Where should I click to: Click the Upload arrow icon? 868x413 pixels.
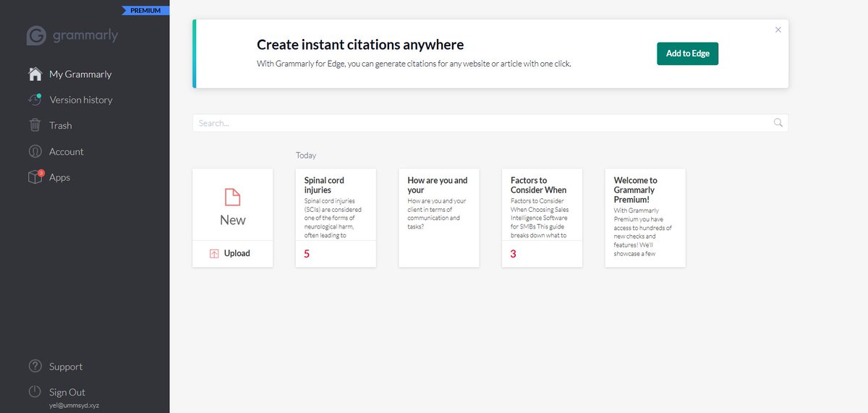click(x=214, y=253)
